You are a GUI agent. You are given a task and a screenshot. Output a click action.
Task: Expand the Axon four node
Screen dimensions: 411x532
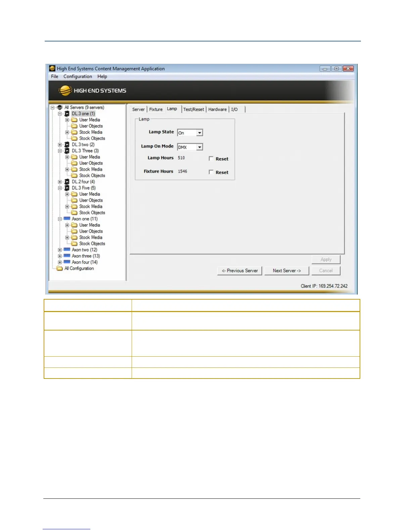60,262
